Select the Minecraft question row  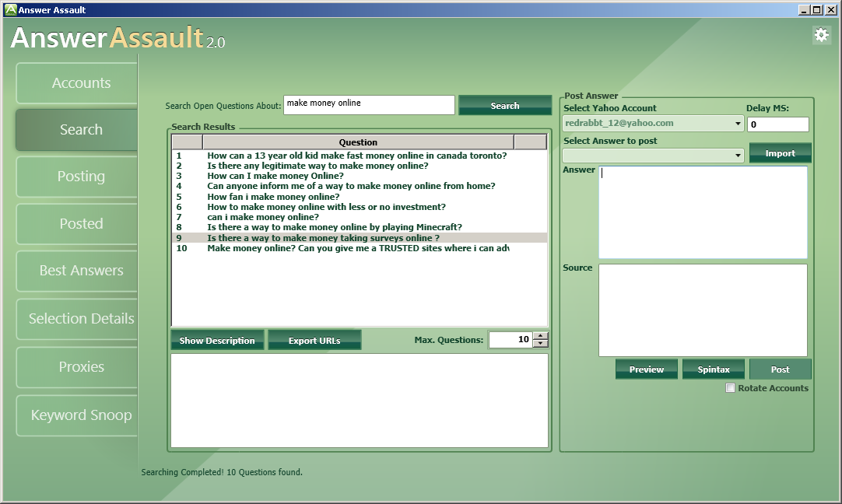[360, 228]
